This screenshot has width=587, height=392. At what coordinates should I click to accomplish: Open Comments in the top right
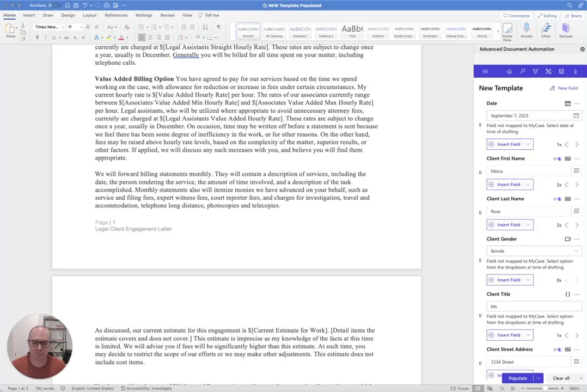[516, 16]
